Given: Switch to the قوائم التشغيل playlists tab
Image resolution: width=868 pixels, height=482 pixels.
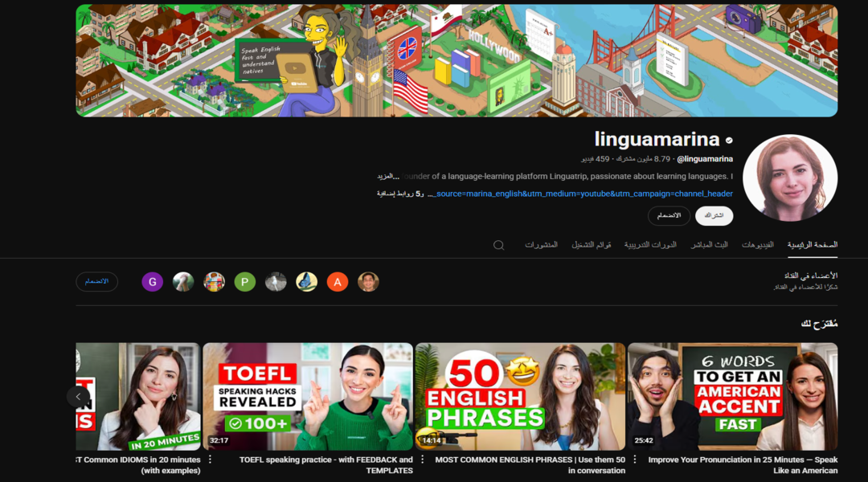Looking at the screenshot, I should tap(592, 244).
